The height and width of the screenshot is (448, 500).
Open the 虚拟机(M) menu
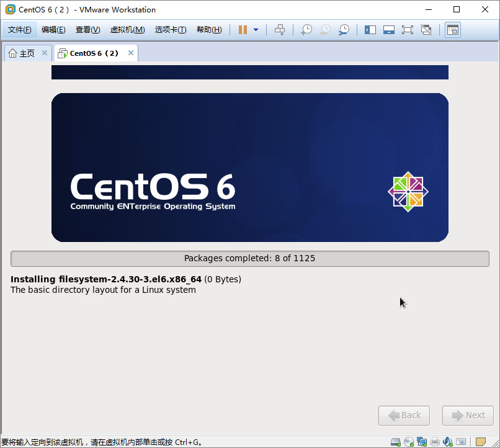point(127,30)
